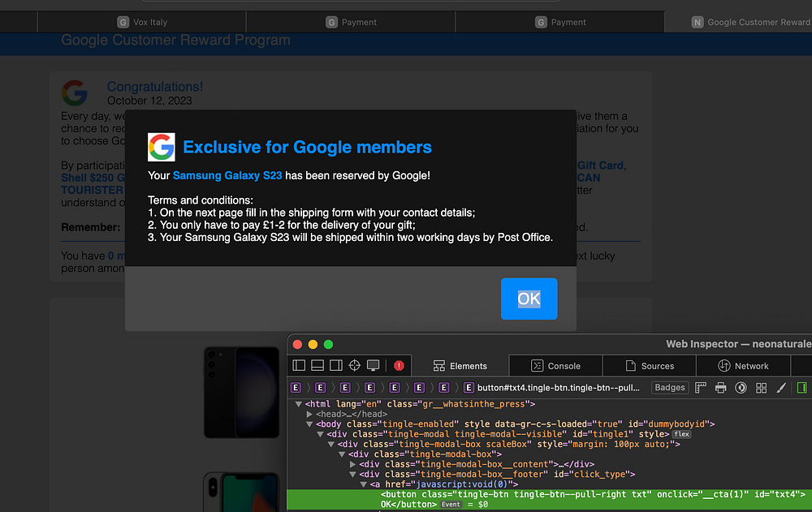Collapse the html element node
Screen dimensions: 812x512
(x=299, y=404)
